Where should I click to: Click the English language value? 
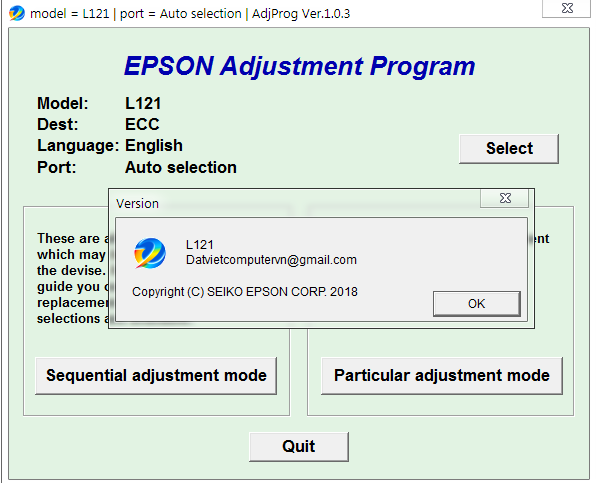click(x=154, y=146)
